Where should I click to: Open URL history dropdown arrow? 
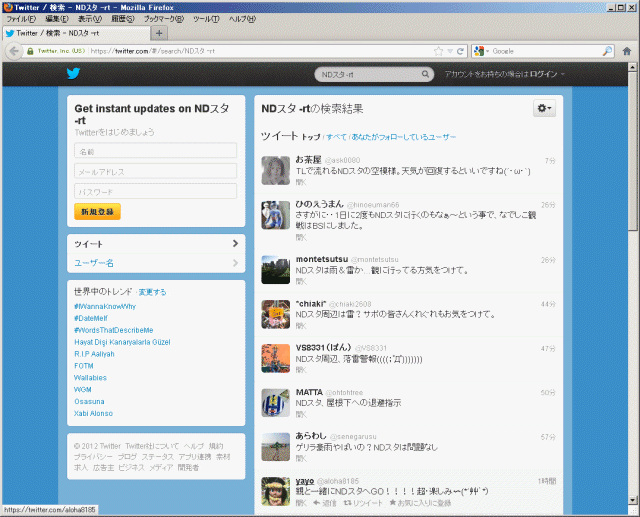click(450, 51)
